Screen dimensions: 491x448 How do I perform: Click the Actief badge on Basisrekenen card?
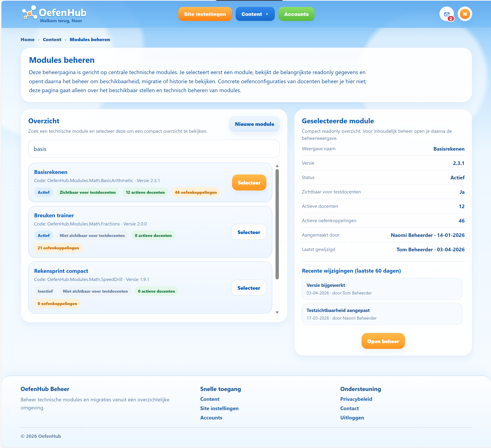tap(44, 192)
